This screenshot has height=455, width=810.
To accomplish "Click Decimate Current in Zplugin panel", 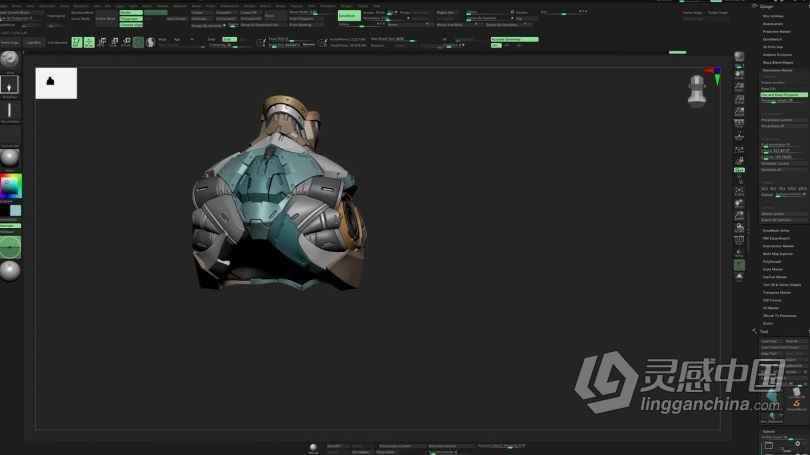I will [x=784, y=163].
